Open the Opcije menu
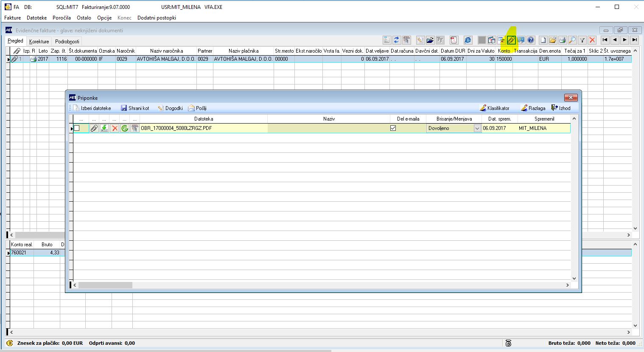Screen dimensions: 644x352 point(104,18)
